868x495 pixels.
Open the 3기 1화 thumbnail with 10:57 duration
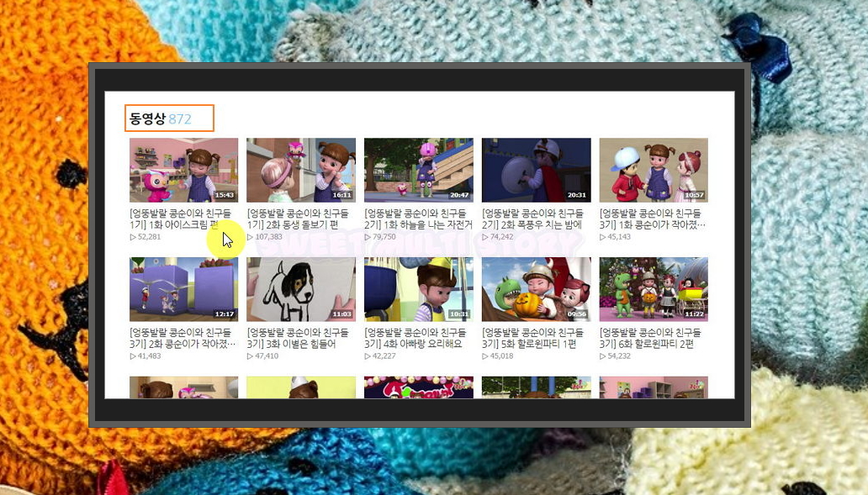point(654,170)
